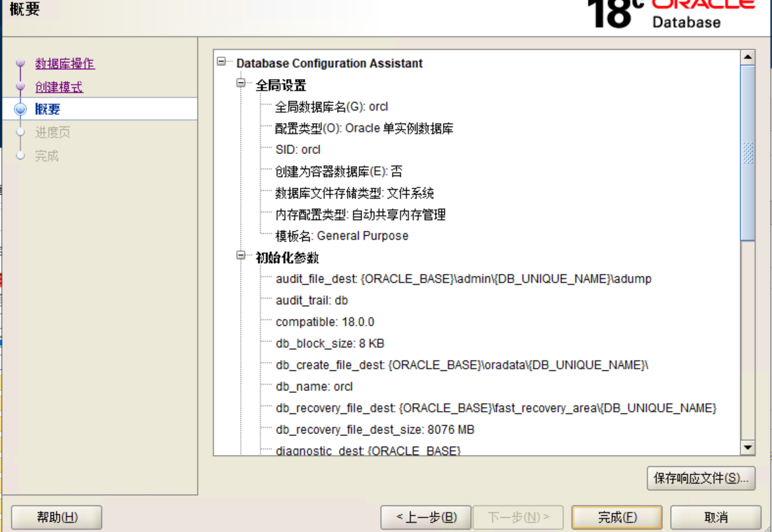Click the 创建模式 step bullet icon
The width and height of the screenshot is (772, 532).
point(20,87)
